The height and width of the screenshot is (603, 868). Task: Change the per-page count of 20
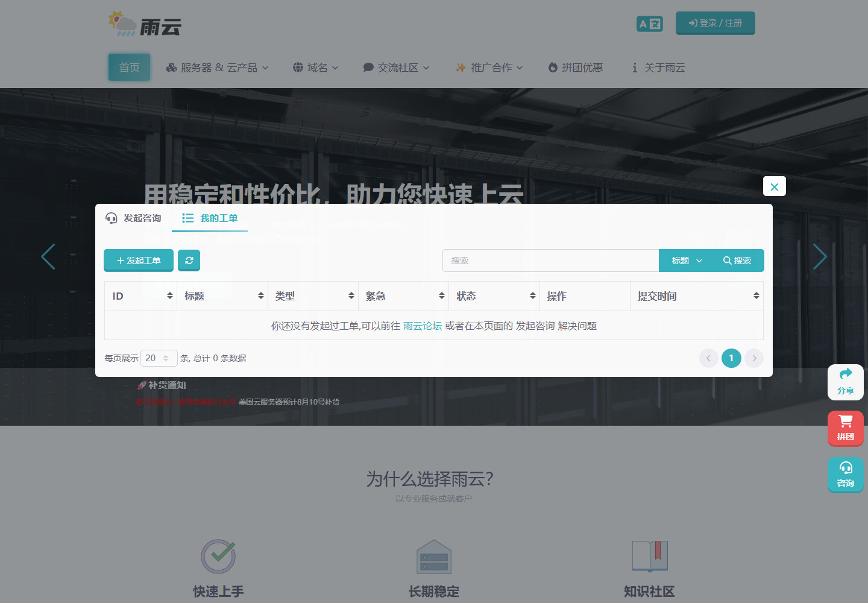[159, 358]
